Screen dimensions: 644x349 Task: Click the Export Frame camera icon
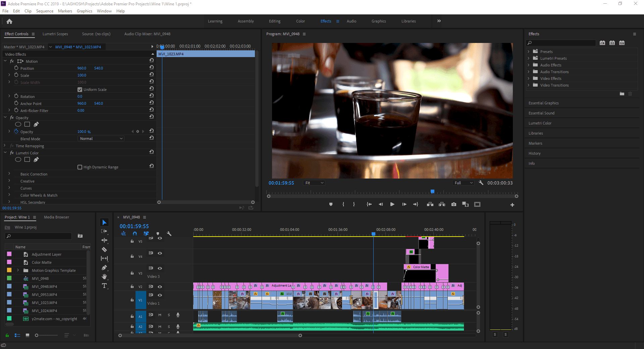point(453,204)
